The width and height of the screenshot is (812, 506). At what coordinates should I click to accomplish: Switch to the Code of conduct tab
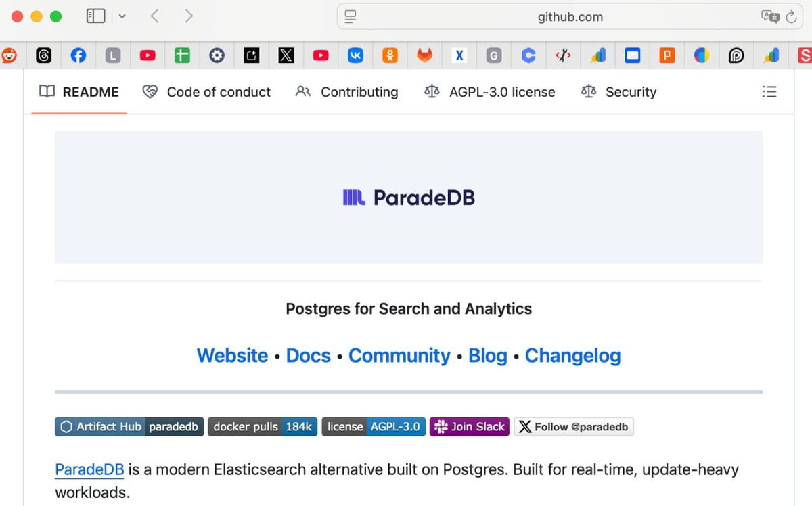coord(206,92)
